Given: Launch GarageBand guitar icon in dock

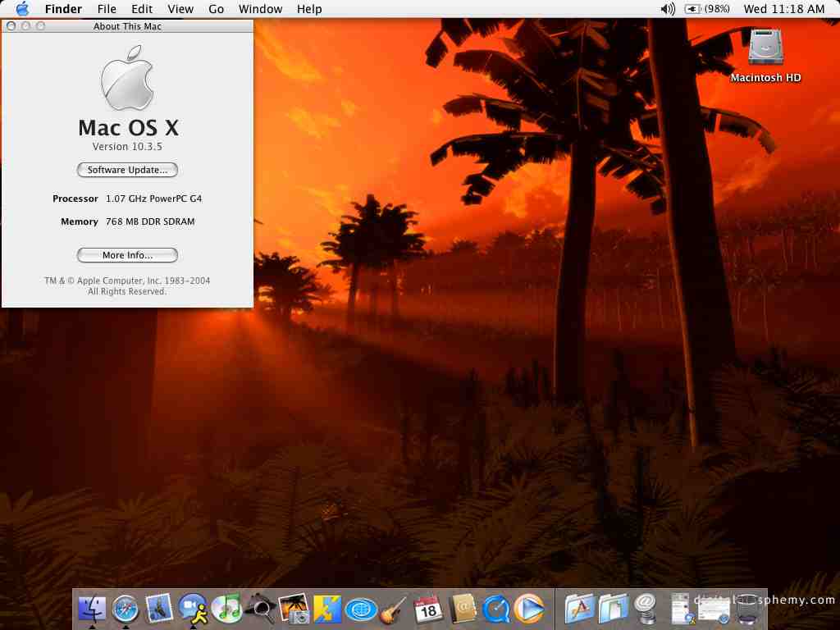Looking at the screenshot, I should point(395,609).
